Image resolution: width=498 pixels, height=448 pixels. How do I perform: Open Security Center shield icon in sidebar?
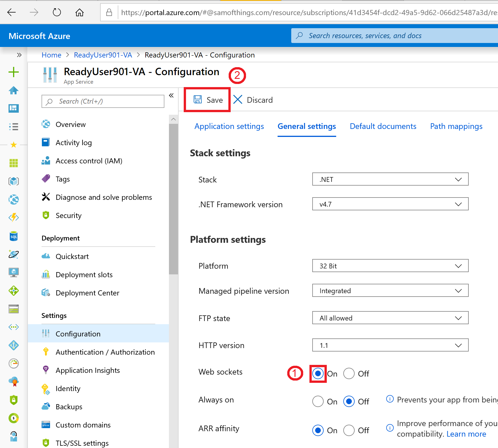coord(14,400)
